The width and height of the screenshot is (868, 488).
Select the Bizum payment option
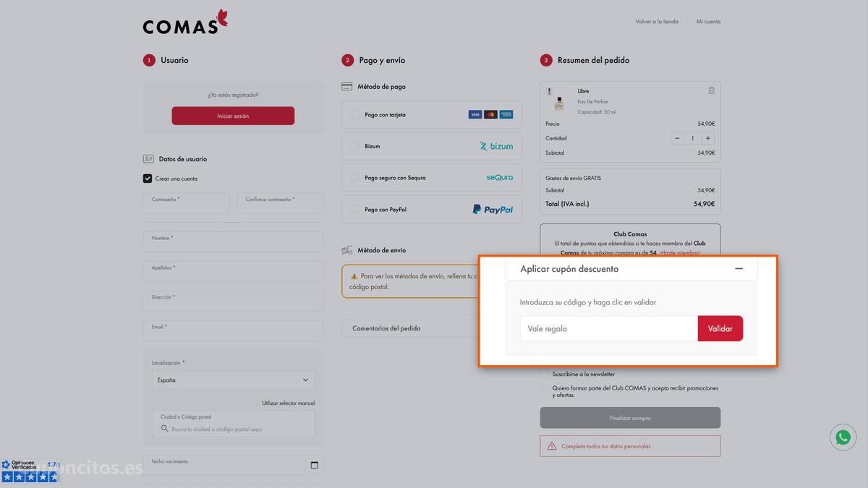355,146
